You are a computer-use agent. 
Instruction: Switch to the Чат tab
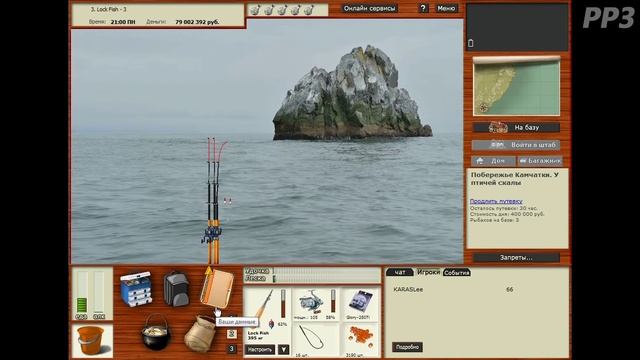[400, 272]
